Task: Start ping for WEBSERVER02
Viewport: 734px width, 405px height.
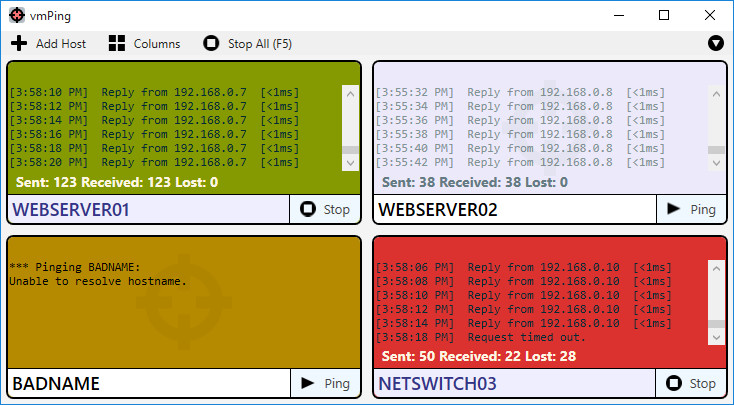Action: [691, 209]
